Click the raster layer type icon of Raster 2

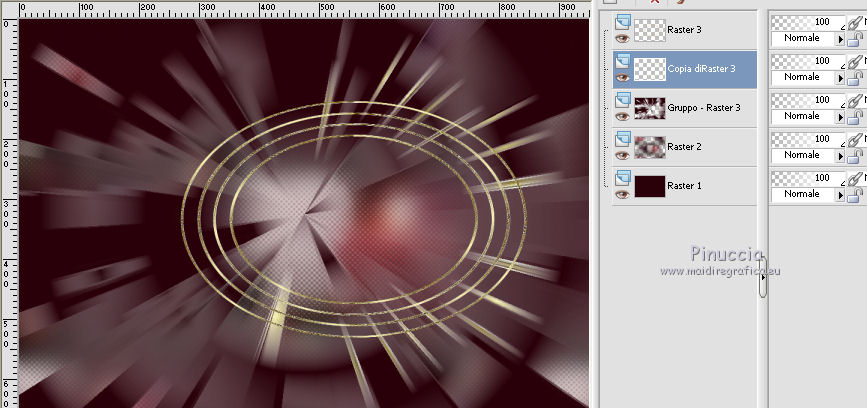[x=623, y=139]
